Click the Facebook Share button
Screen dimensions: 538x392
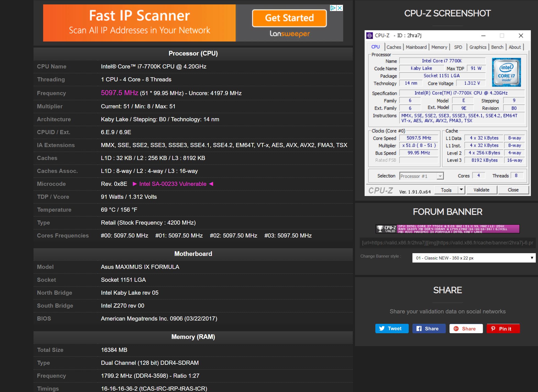(x=429, y=328)
